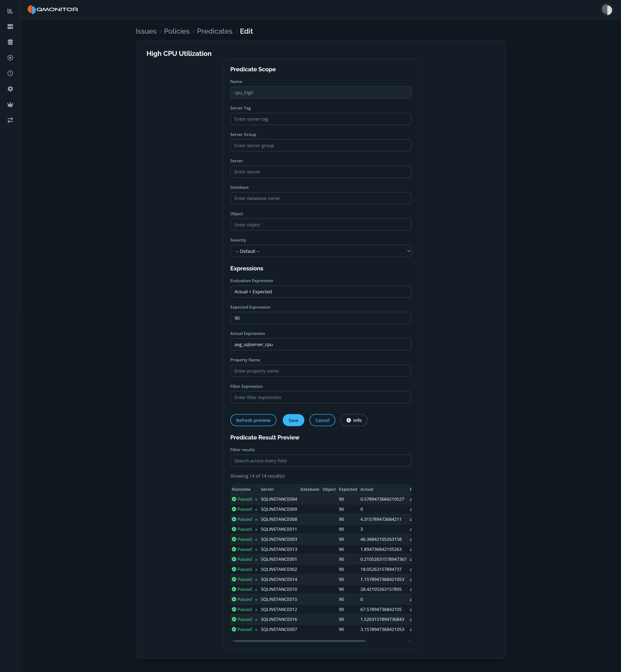Save the predicate

[x=293, y=420]
